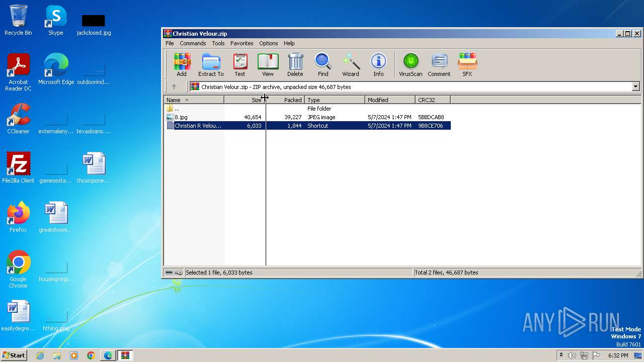Click Chrome icon in taskbar

[x=91, y=355]
